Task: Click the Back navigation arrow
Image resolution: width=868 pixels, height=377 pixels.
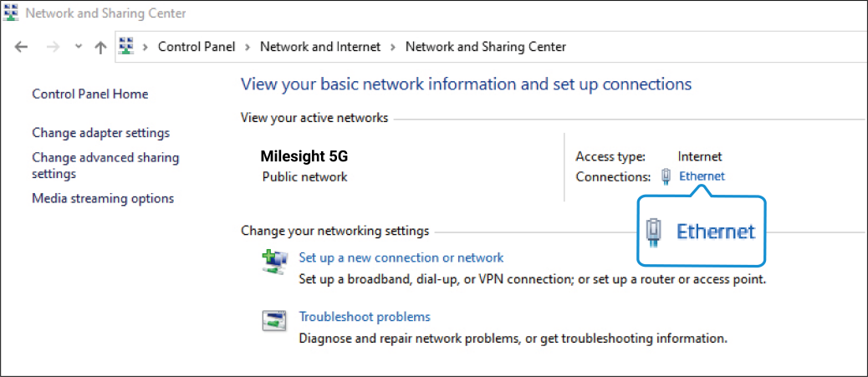Action: point(22,48)
